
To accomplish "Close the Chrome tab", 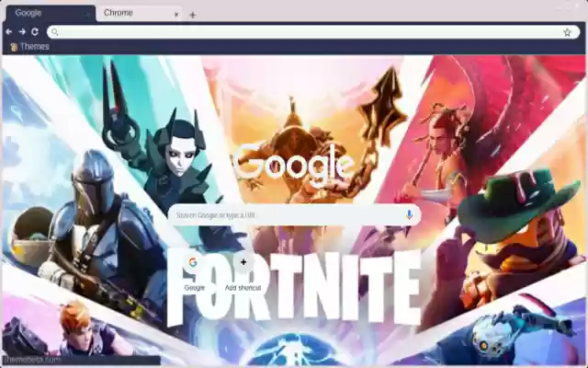I will (176, 15).
